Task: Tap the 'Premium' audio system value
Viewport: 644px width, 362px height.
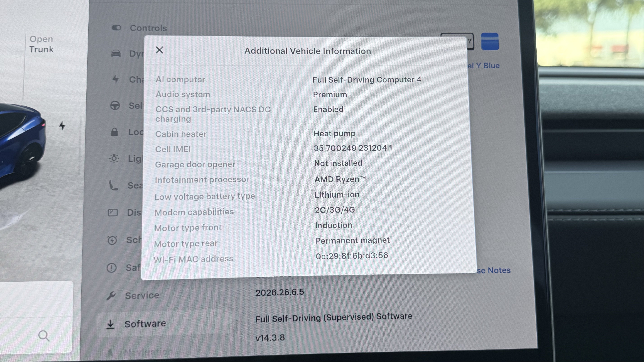Action: click(330, 95)
